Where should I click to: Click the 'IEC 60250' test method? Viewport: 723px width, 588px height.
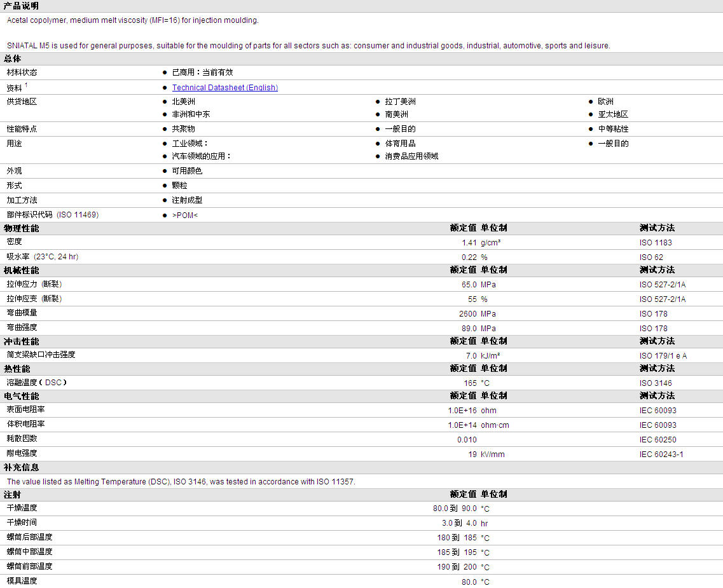tap(658, 440)
